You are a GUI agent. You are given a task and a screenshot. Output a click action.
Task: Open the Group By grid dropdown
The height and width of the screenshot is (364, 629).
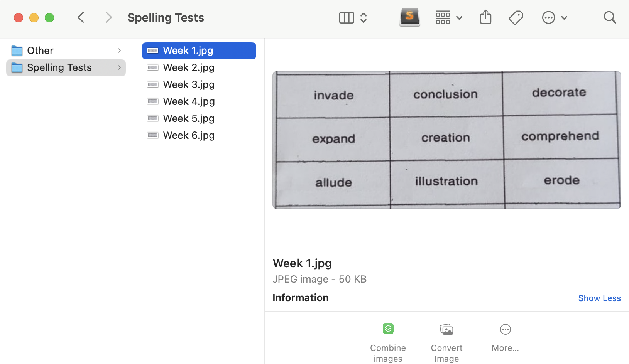coord(448,18)
